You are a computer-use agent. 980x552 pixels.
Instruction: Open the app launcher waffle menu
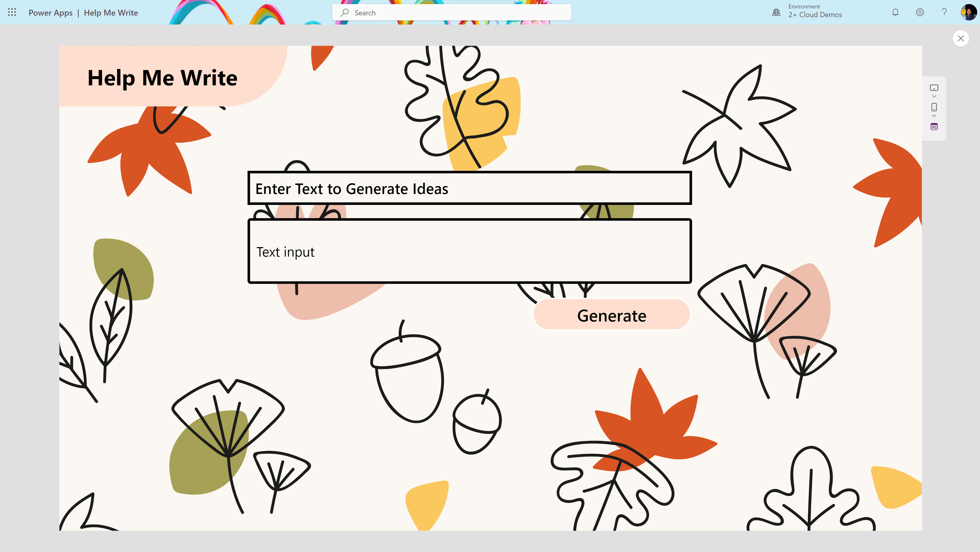coord(12,12)
